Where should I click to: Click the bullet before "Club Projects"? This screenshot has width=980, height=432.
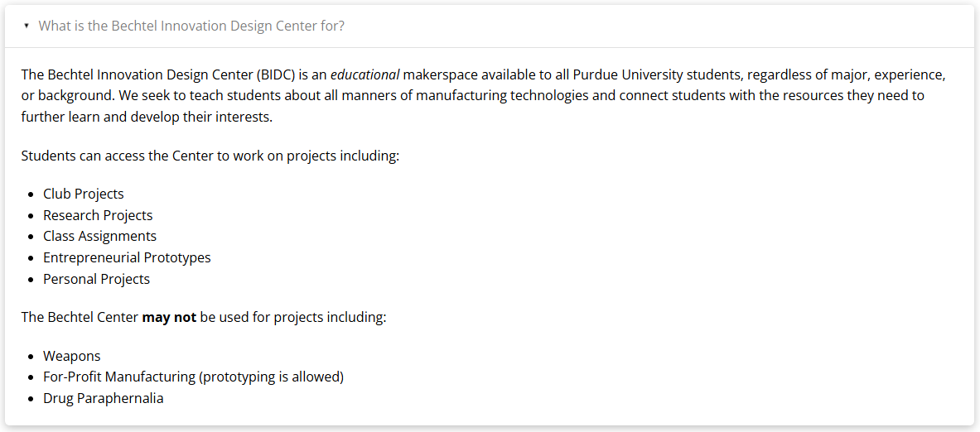[x=32, y=194]
